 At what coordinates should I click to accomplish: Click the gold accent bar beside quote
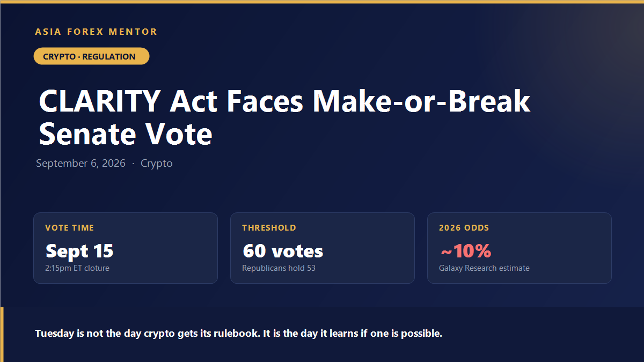(x=2, y=334)
